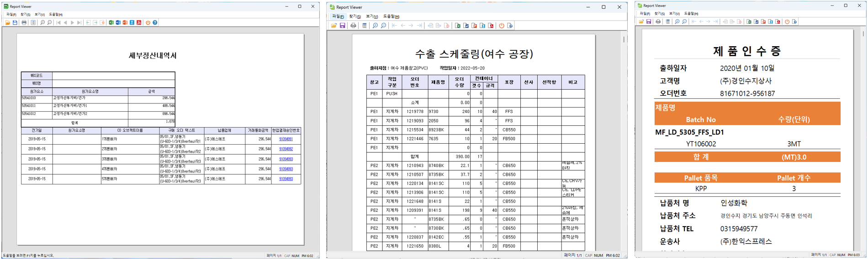The height and width of the screenshot is (259, 868).
Task: Print icon in 수출 스케줄링 window
Action: 353,26
